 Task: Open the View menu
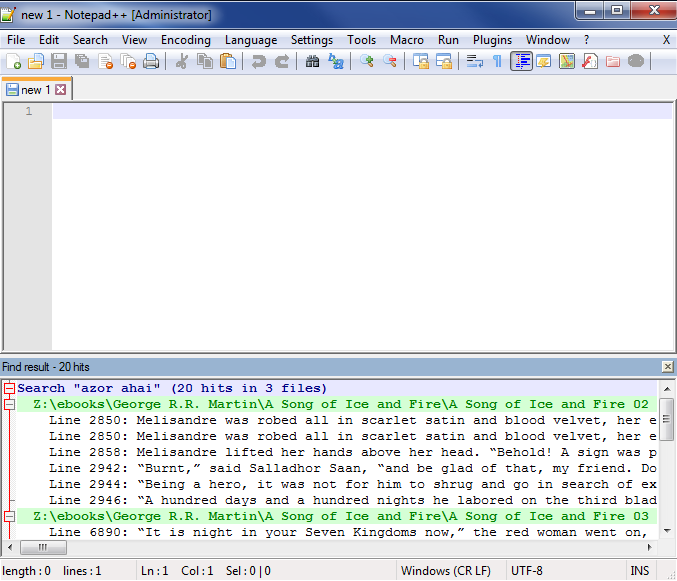pos(134,40)
